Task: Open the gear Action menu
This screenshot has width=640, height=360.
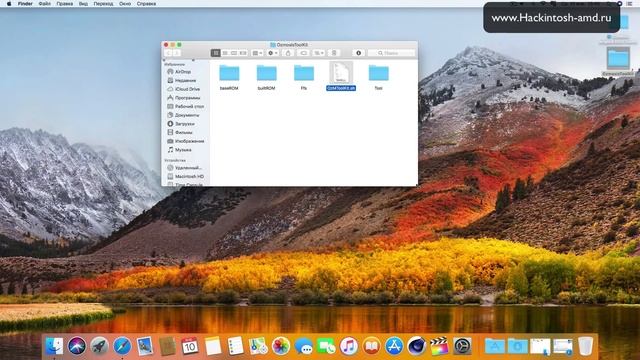Action: (272, 53)
